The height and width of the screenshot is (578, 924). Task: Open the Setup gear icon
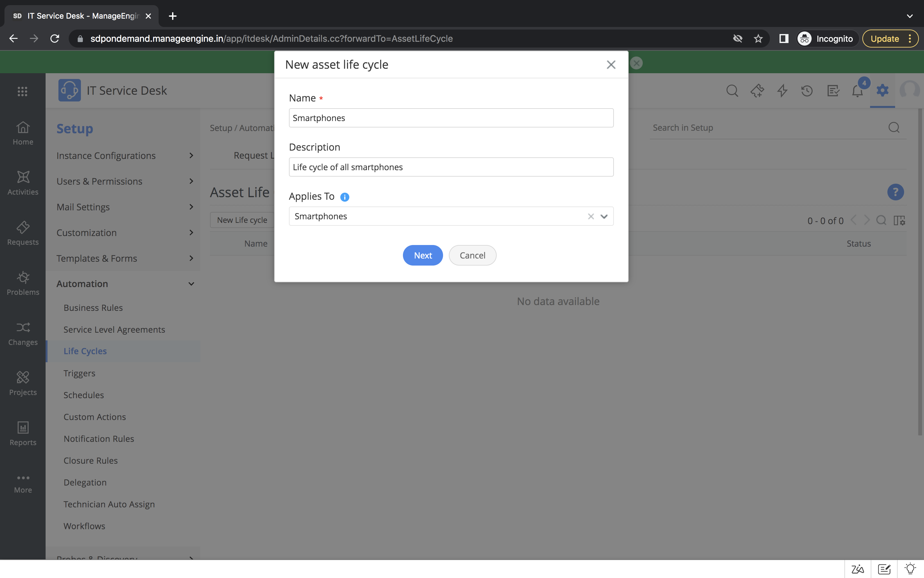882,91
